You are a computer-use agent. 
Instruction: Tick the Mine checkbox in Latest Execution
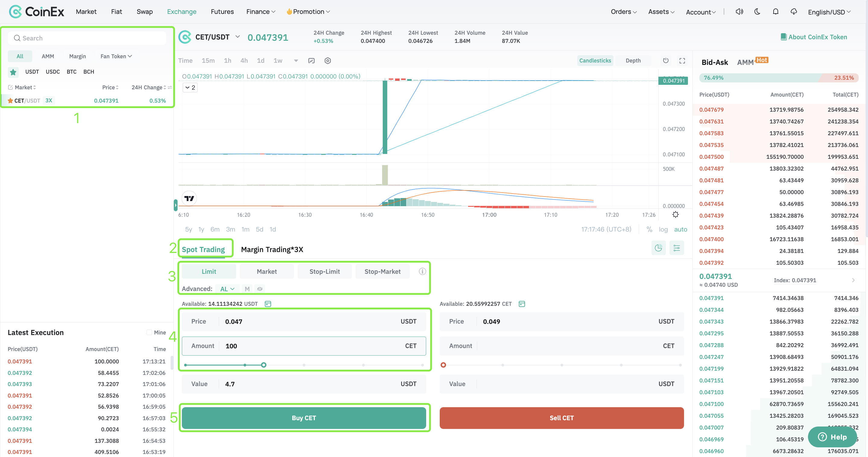click(149, 333)
